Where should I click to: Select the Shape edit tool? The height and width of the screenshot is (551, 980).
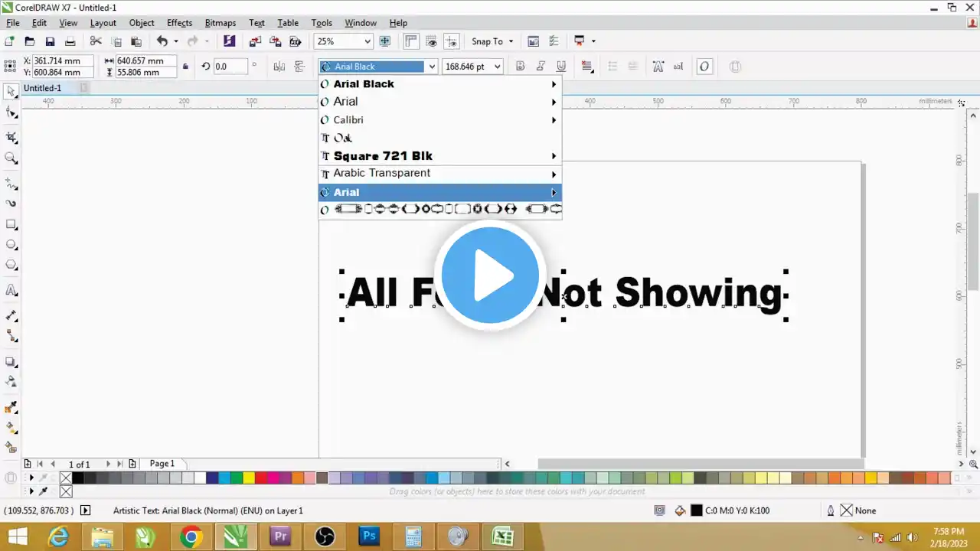(x=11, y=114)
